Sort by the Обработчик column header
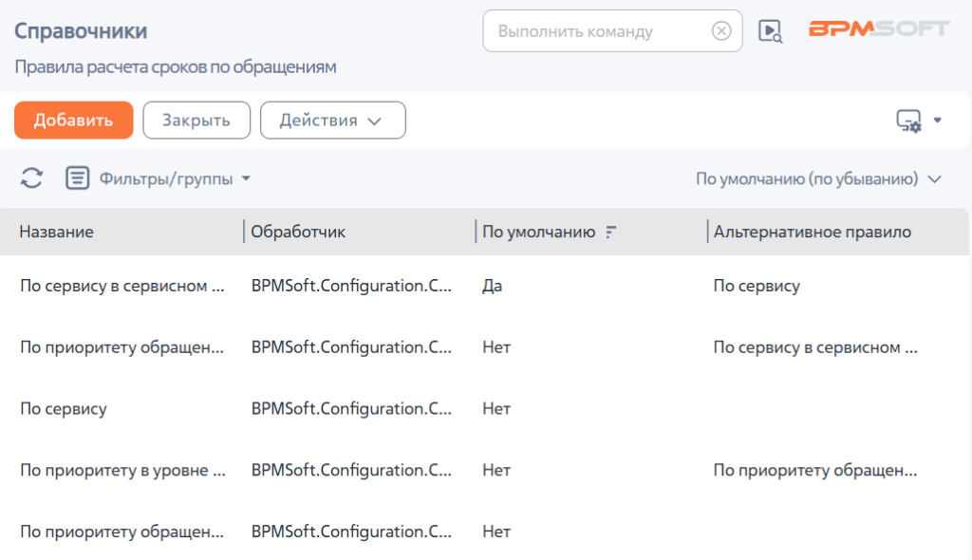This screenshot has width=972, height=560. 298,232
